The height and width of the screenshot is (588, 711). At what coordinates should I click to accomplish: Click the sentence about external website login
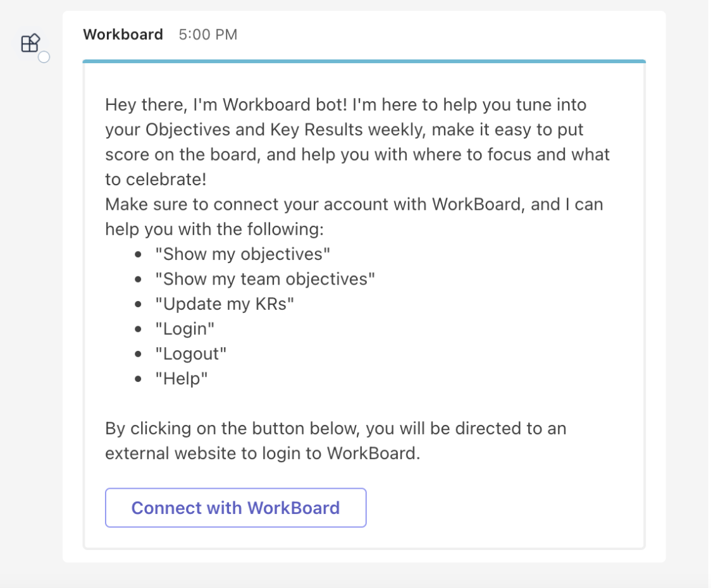pyautogui.click(x=336, y=441)
